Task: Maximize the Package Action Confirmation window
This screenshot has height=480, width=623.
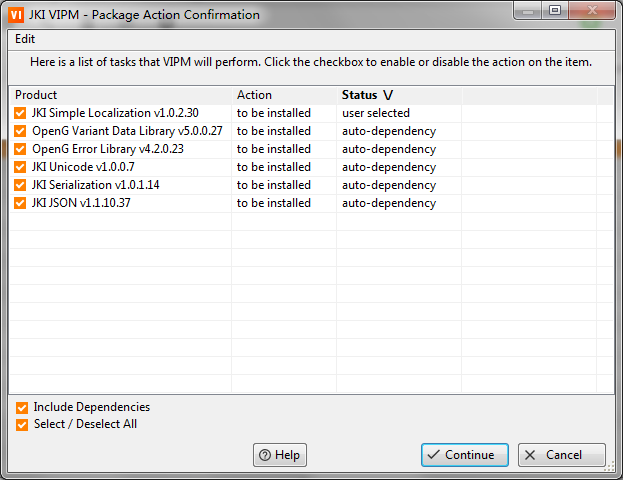Action: click(555, 10)
